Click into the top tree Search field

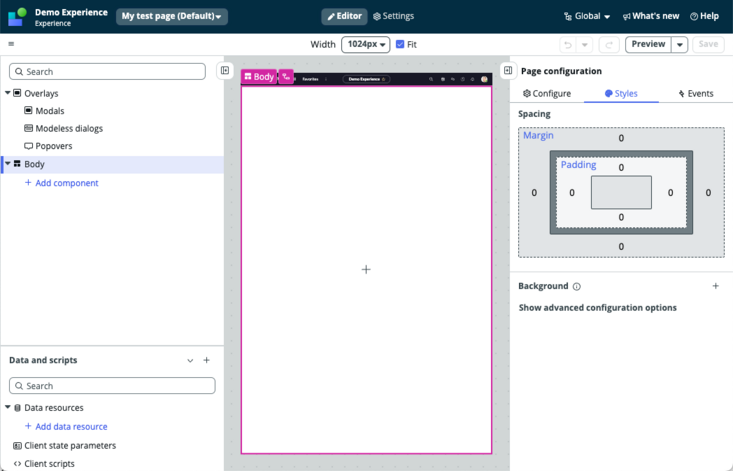point(107,71)
